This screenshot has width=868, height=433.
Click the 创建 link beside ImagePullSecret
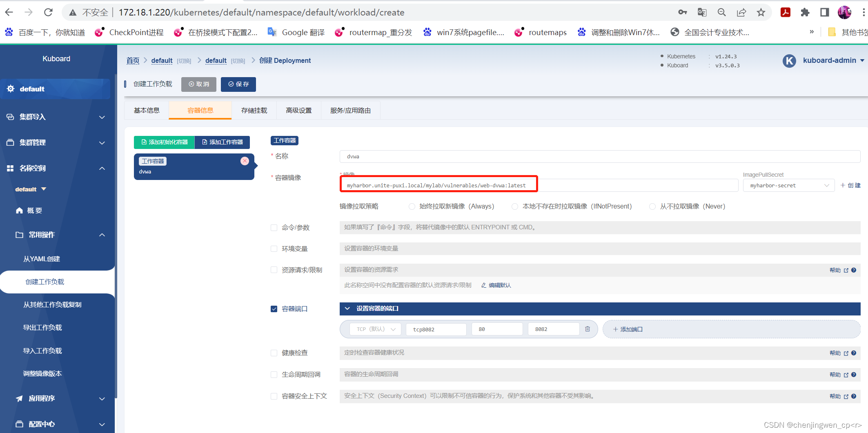pyautogui.click(x=850, y=185)
